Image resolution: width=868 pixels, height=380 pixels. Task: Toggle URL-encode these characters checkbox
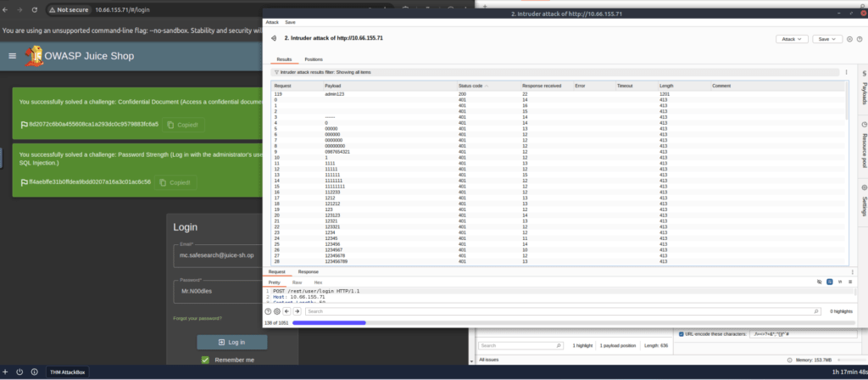[682, 334]
